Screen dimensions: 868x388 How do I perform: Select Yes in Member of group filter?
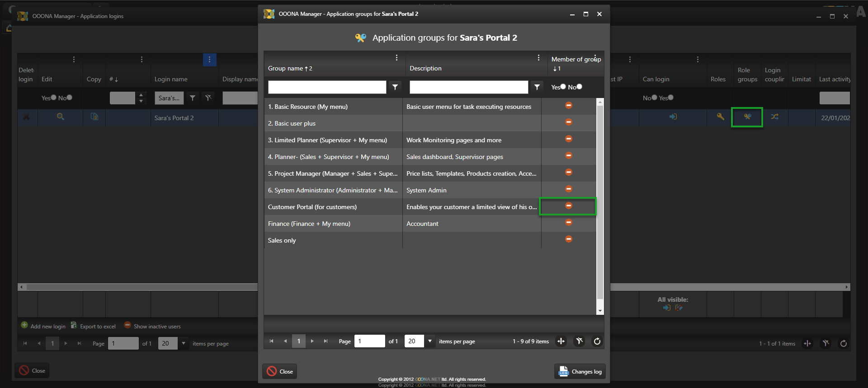(x=563, y=87)
